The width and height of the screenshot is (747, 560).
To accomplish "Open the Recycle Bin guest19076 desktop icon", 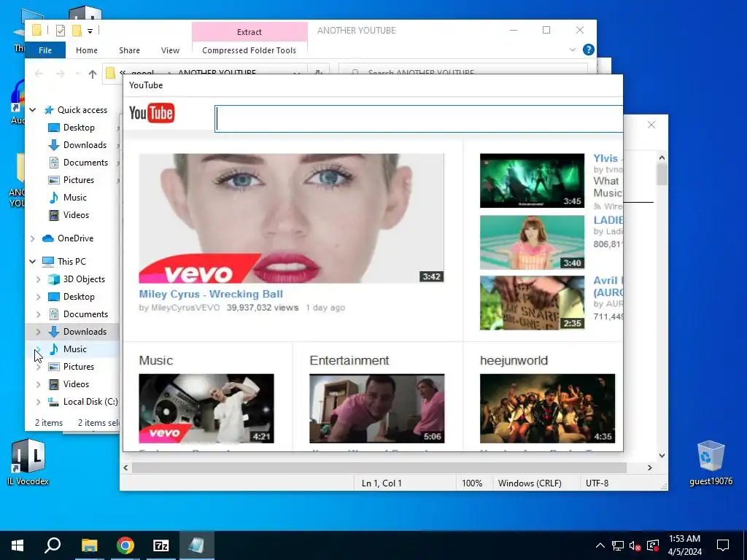I will (711, 463).
